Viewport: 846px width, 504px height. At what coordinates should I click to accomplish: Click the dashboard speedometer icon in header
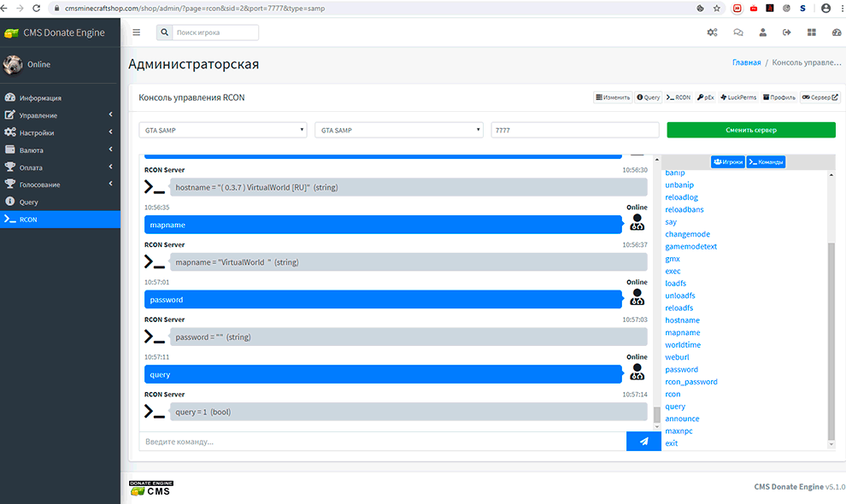tap(836, 32)
